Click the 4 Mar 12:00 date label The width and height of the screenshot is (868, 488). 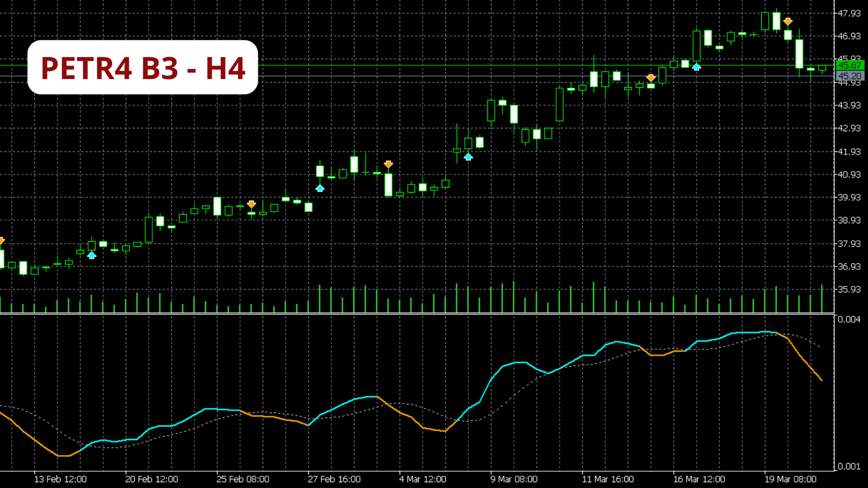pos(422,479)
